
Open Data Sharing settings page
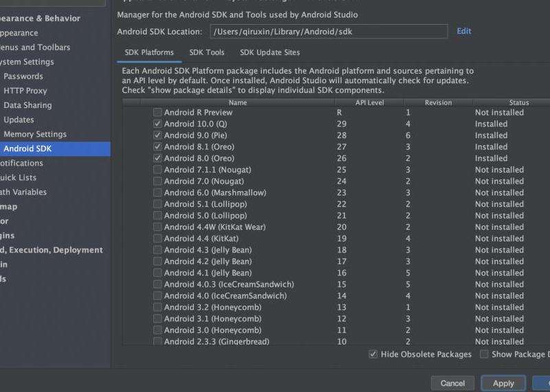pos(27,105)
